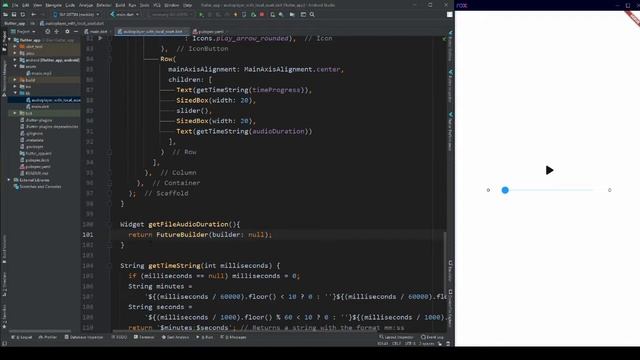Open the View menu
This screenshot has height=360, width=640.
point(38,5)
